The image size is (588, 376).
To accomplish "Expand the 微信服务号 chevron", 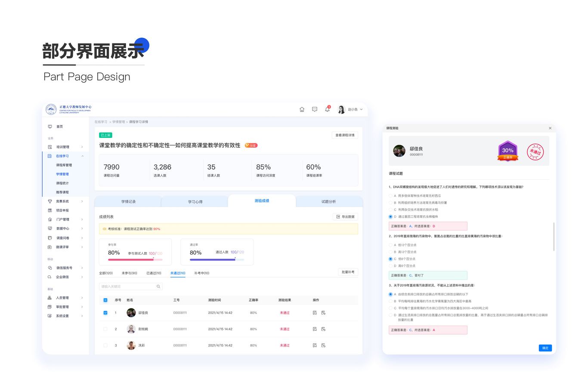I will point(82,268).
